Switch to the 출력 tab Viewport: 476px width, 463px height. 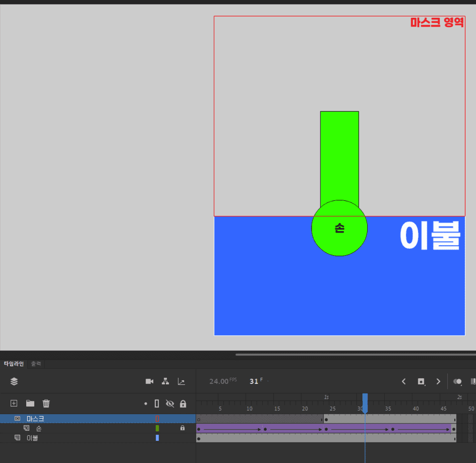36,363
